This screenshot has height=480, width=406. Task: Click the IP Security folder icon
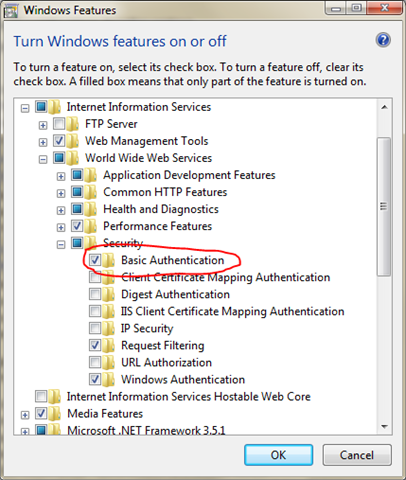(x=108, y=328)
